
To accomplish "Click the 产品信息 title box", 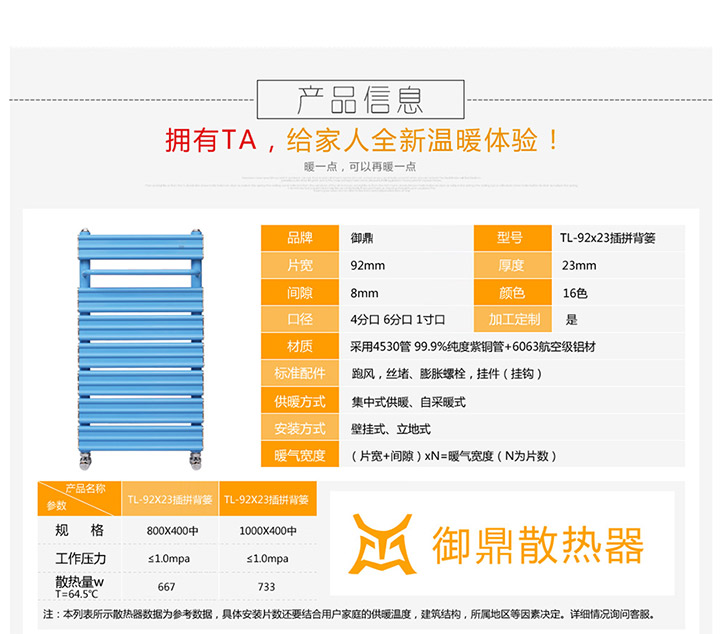I will 360,99.
